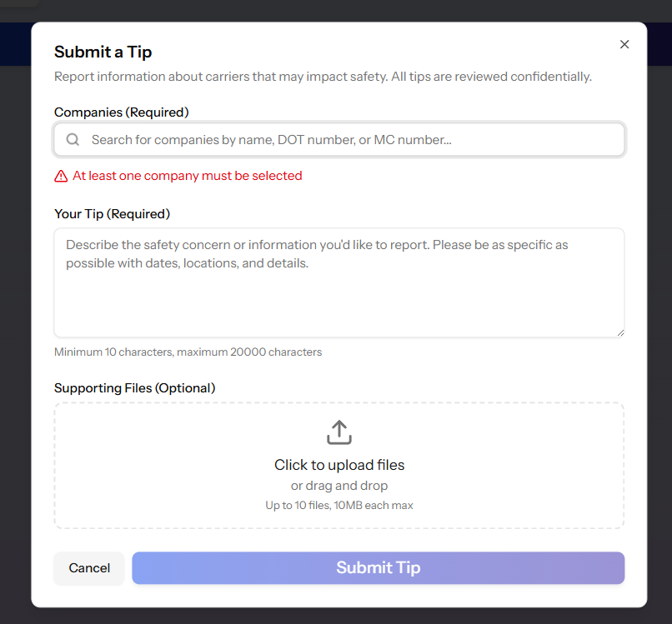Click the 'Up to 10 files' limit text
The width and height of the screenshot is (672, 624).
click(x=339, y=505)
